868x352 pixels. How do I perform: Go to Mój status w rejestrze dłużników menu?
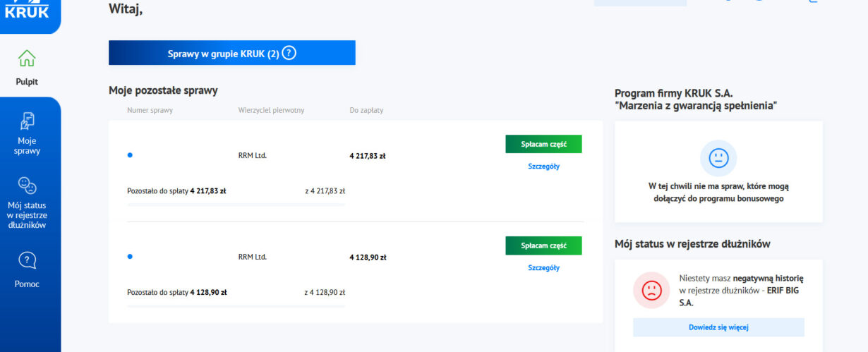27,215
